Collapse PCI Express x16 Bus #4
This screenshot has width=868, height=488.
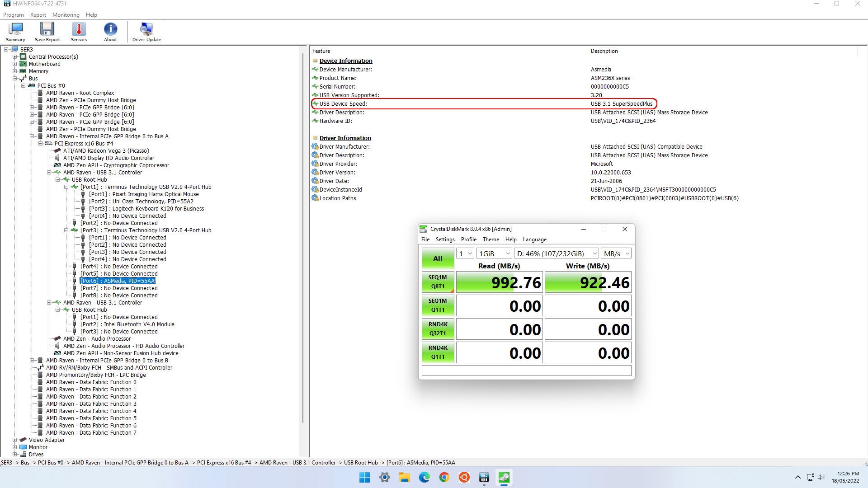pos(41,144)
